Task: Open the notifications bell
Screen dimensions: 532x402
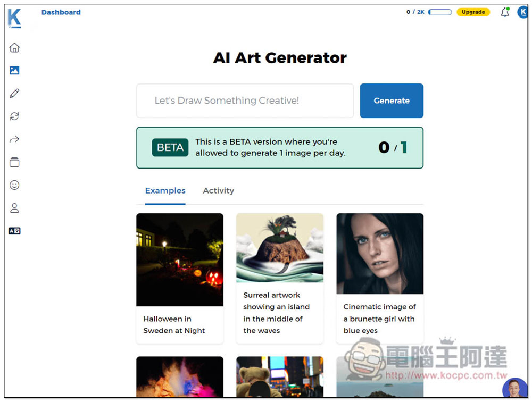Action: 504,12
